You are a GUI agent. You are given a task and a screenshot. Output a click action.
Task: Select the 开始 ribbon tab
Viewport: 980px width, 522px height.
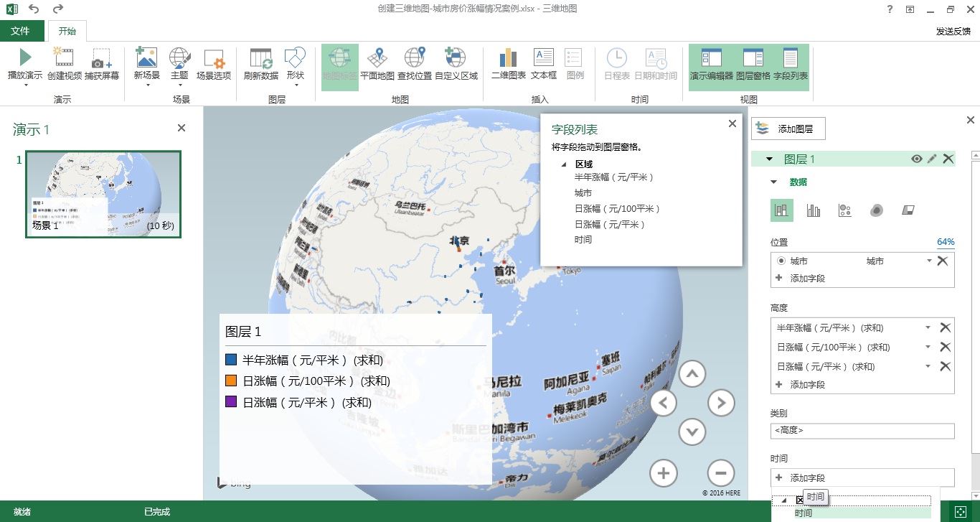(x=67, y=31)
